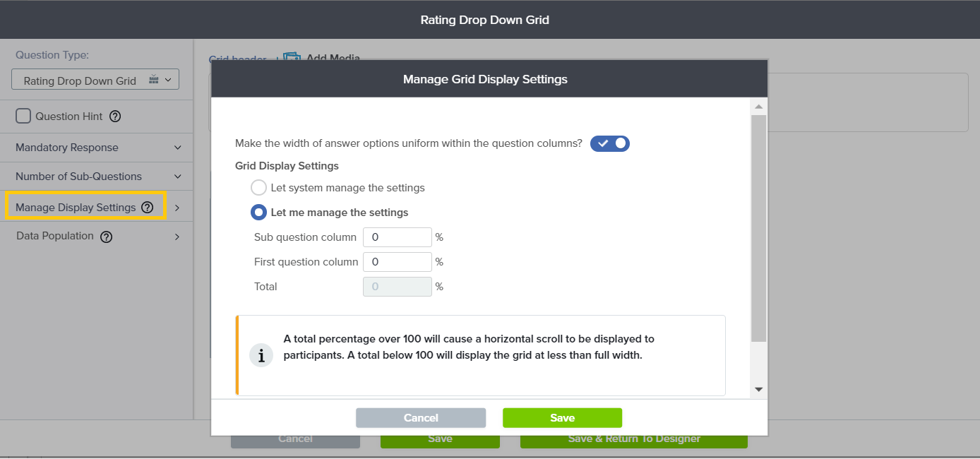Save the grid display settings
Image resolution: width=980 pixels, height=459 pixels.
(562, 418)
